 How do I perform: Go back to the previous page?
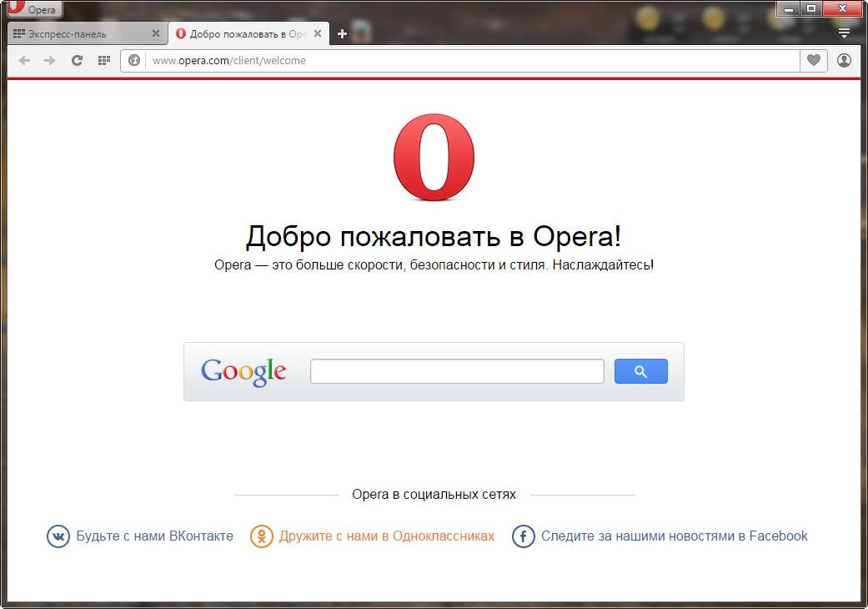tap(24, 60)
